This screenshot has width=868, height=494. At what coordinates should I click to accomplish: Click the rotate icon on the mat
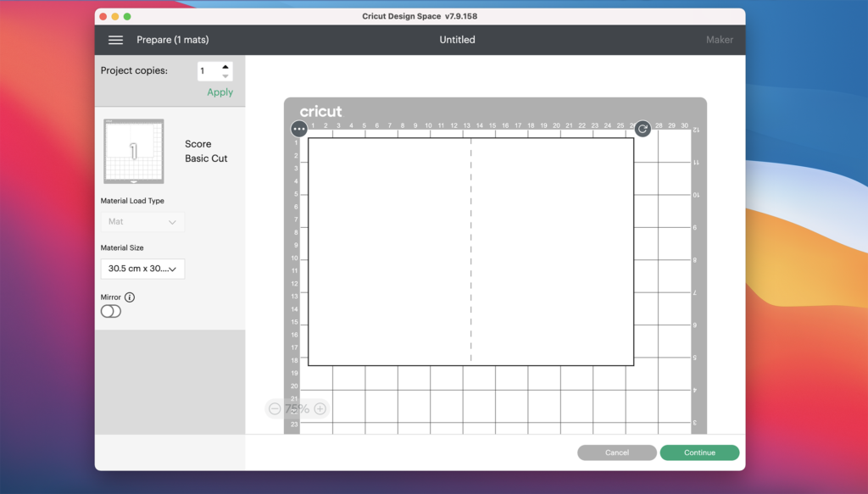pyautogui.click(x=643, y=129)
